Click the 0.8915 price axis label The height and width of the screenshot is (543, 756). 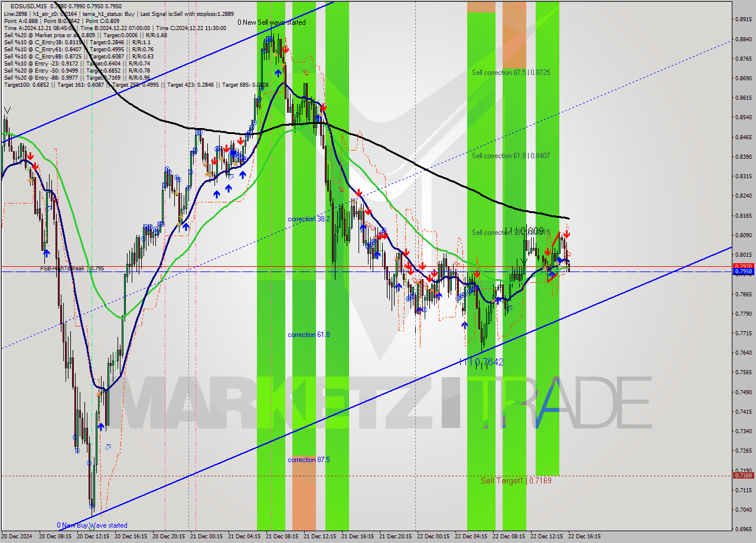coord(743,19)
